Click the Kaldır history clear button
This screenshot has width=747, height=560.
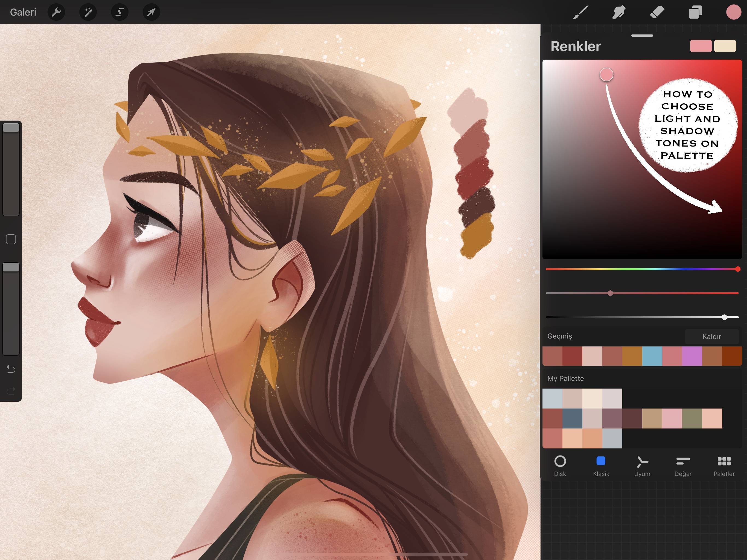711,336
